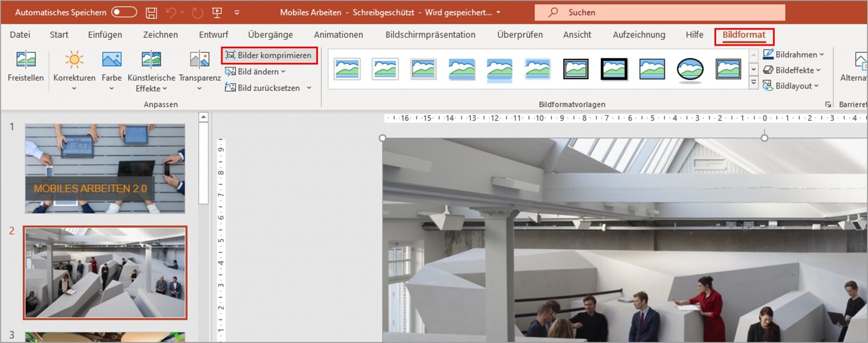Click the Freistellen background removal icon
The height and width of the screenshot is (343, 868).
click(25, 59)
